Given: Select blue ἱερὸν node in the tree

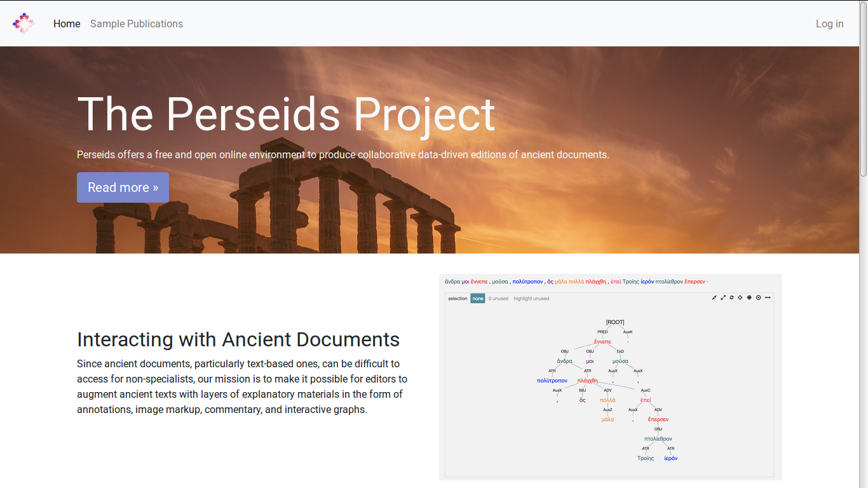Looking at the screenshot, I should (671, 458).
